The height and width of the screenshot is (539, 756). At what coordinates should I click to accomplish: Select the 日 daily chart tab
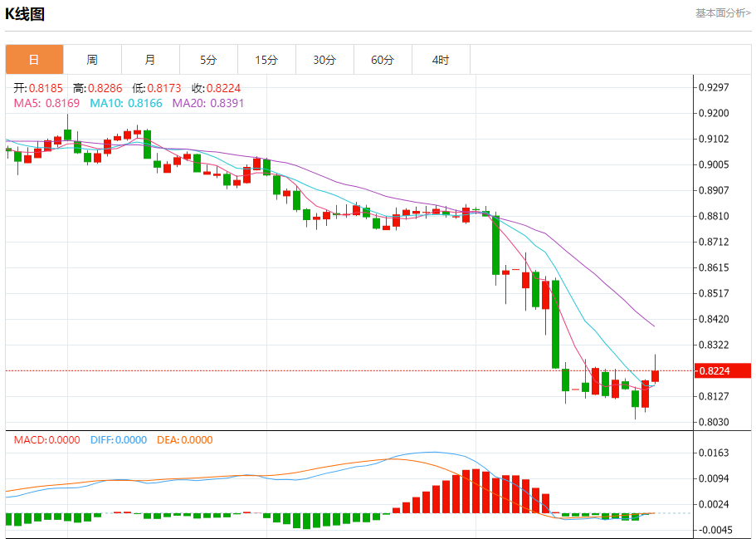(34, 59)
